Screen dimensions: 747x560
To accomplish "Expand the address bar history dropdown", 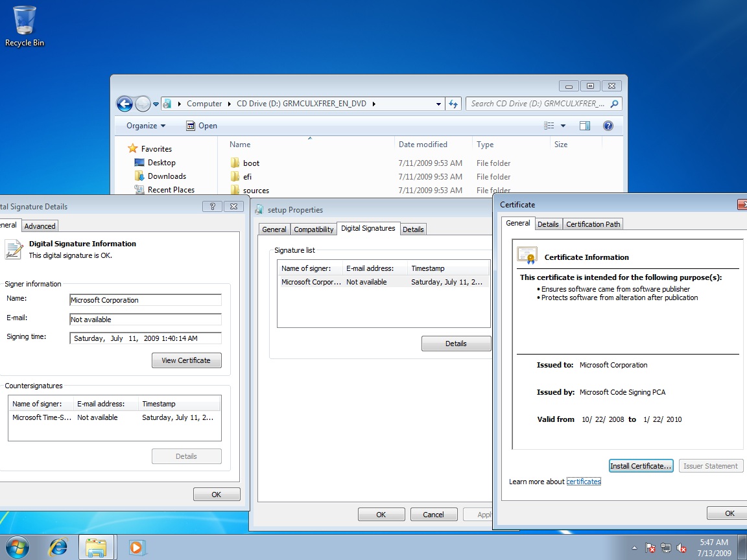I will [439, 104].
